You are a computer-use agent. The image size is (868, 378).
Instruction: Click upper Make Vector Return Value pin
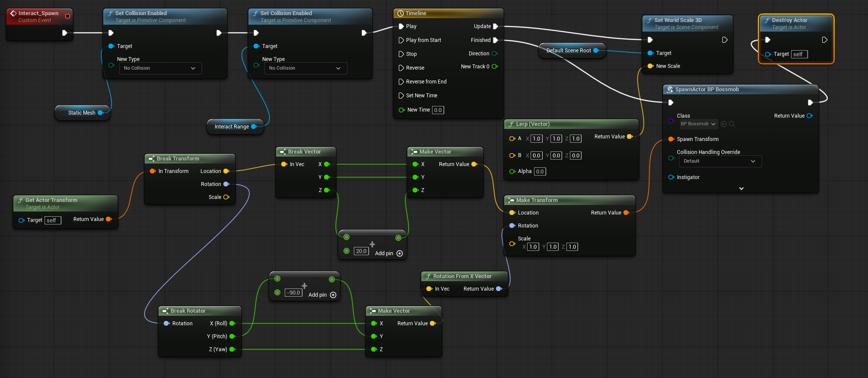click(474, 164)
